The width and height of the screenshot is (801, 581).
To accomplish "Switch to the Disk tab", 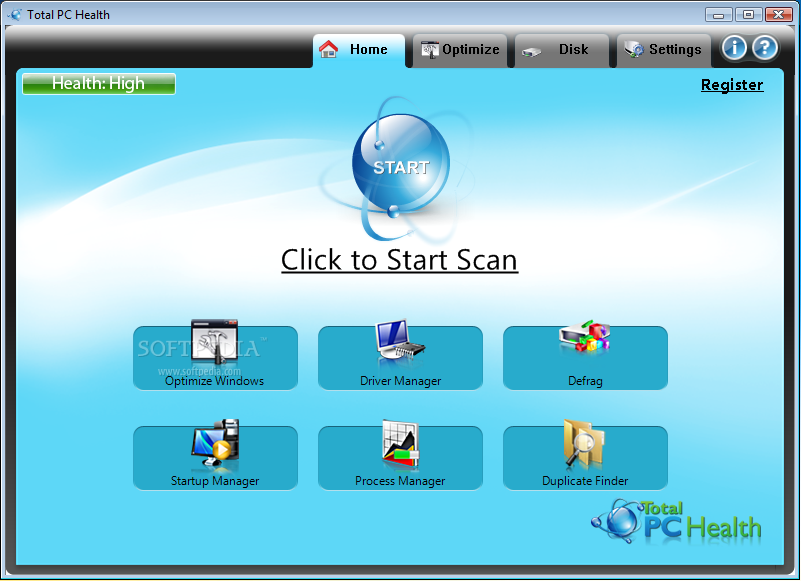I will (562, 50).
